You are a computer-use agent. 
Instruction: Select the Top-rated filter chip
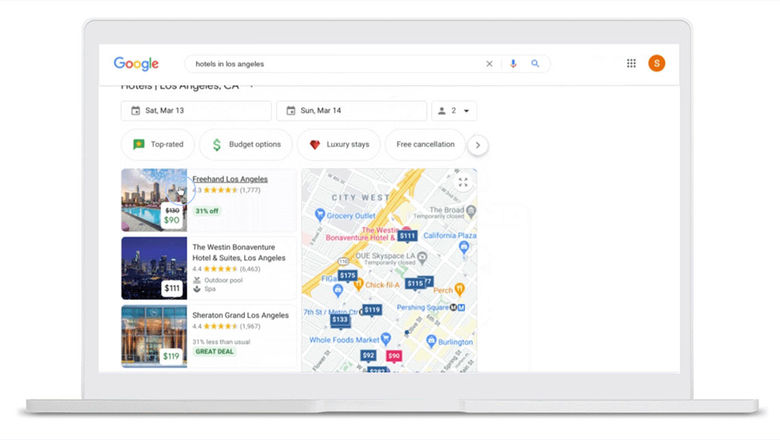click(x=157, y=144)
